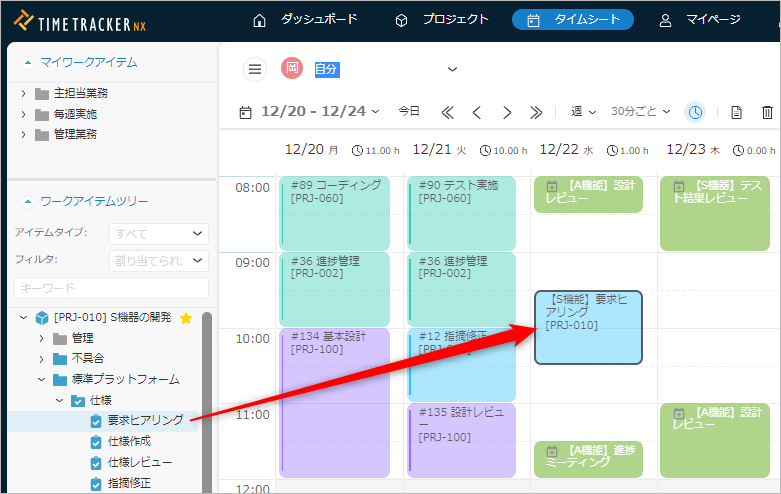Open the アイテムタイプ dropdown
781x494 pixels.
[x=159, y=234]
